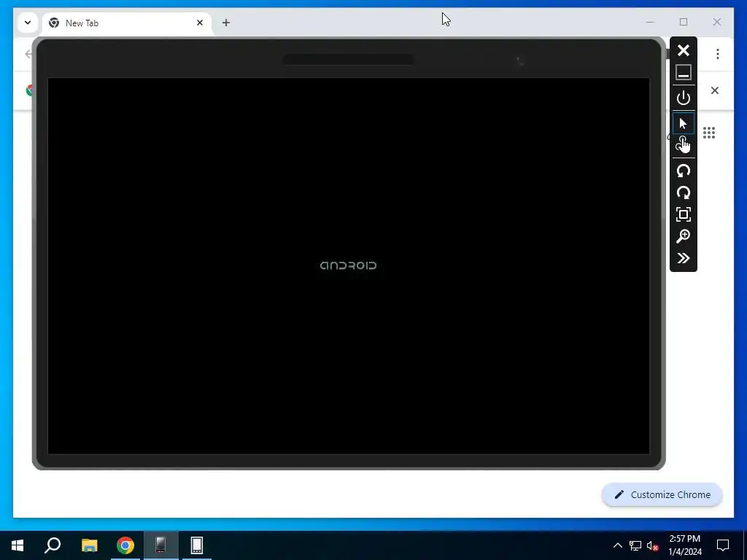
Task: Dismiss the Chrome banner with X
Action: [x=715, y=90]
